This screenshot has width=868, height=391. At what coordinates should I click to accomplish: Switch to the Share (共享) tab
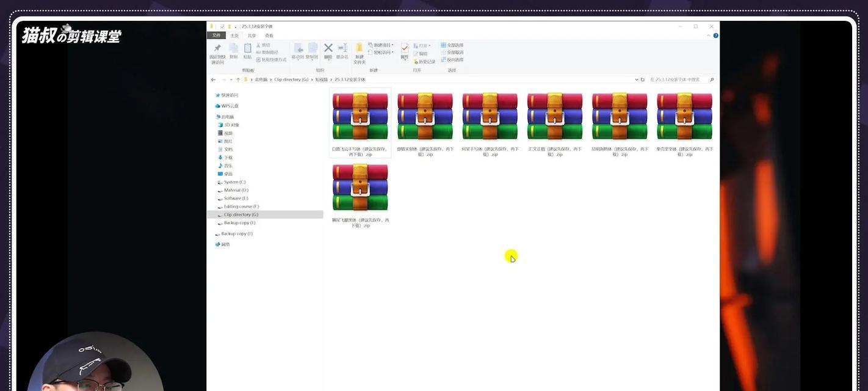pyautogui.click(x=251, y=35)
